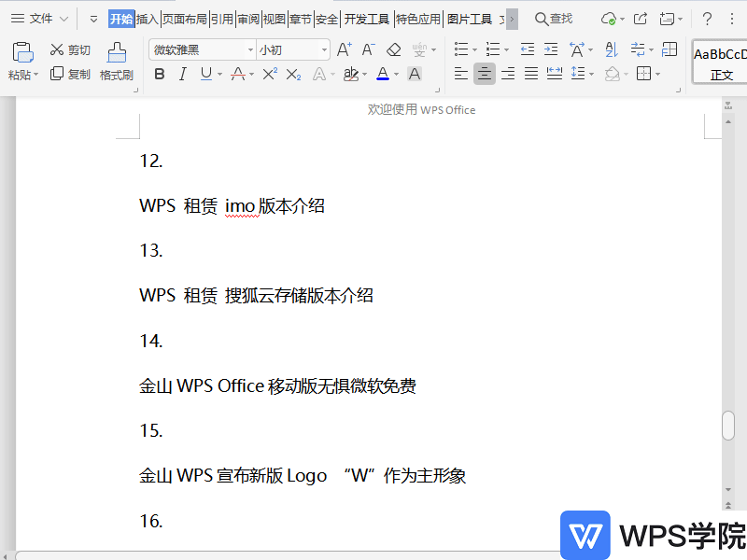
Task: Enable center paragraph alignment
Action: [x=484, y=74]
